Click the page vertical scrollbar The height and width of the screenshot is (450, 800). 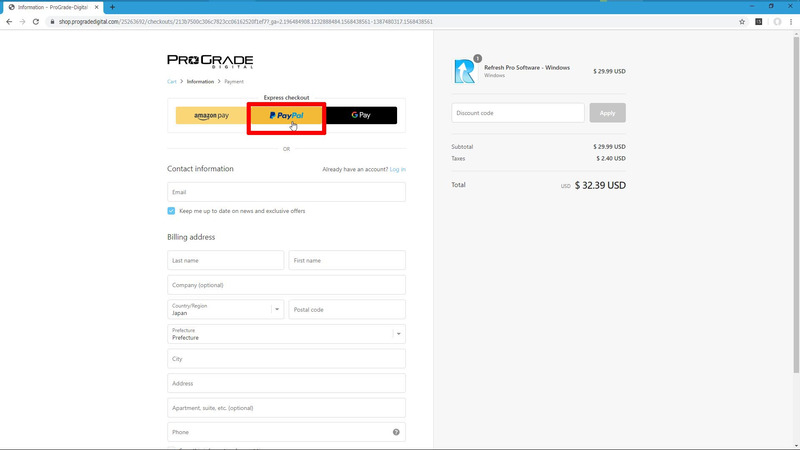click(x=796, y=204)
